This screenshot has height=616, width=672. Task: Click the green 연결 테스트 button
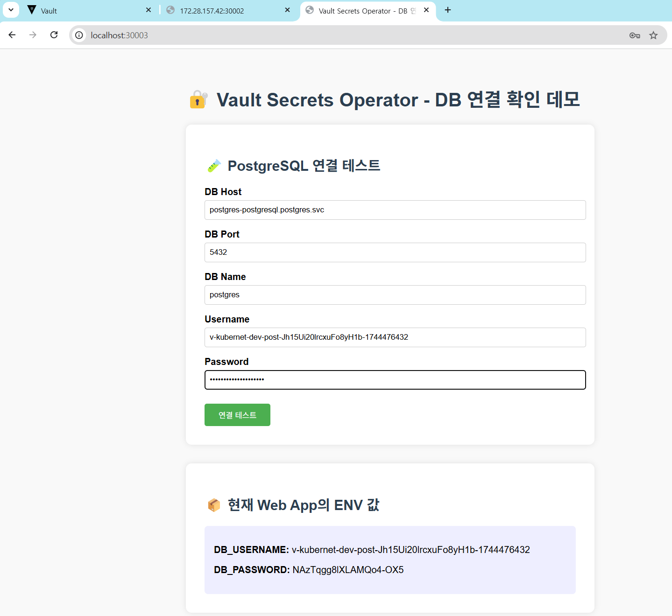237,415
